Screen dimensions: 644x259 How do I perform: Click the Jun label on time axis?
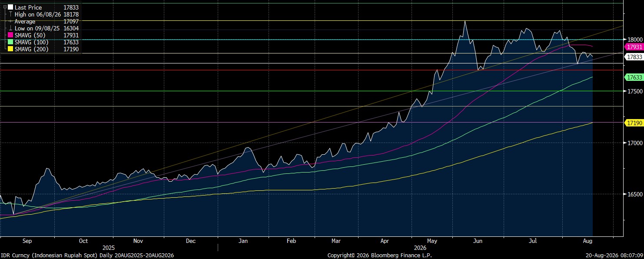pos(478,240)
